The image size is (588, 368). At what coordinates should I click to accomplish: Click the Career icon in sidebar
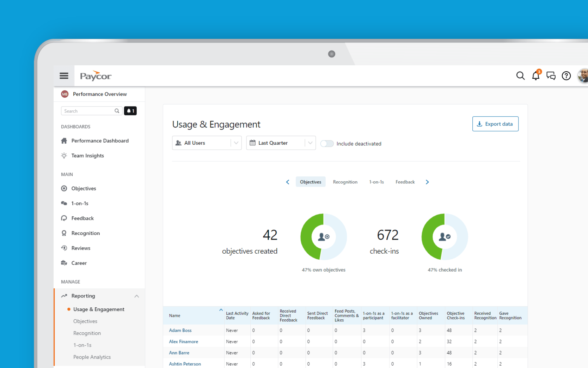(64, 263)
